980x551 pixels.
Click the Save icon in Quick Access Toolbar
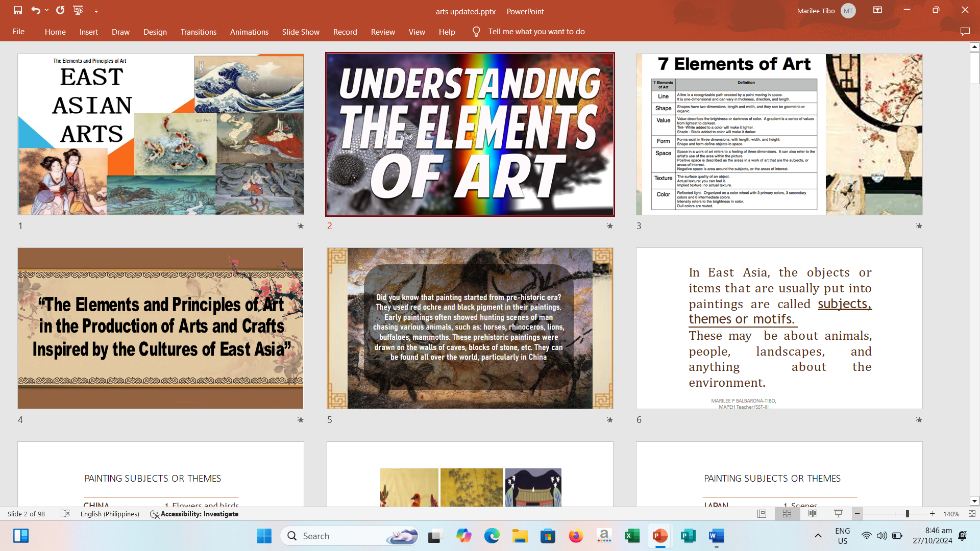click(x=18, y=10)
